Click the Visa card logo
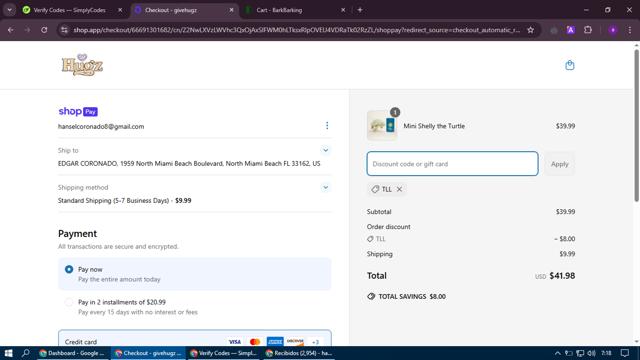This screenshot has height=360, width=640. 234,342
